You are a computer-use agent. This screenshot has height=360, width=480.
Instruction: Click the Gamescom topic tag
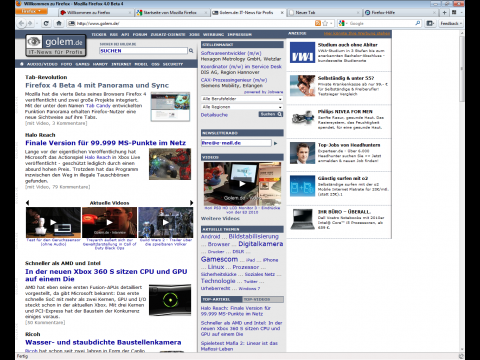click(x=219, y=259)
